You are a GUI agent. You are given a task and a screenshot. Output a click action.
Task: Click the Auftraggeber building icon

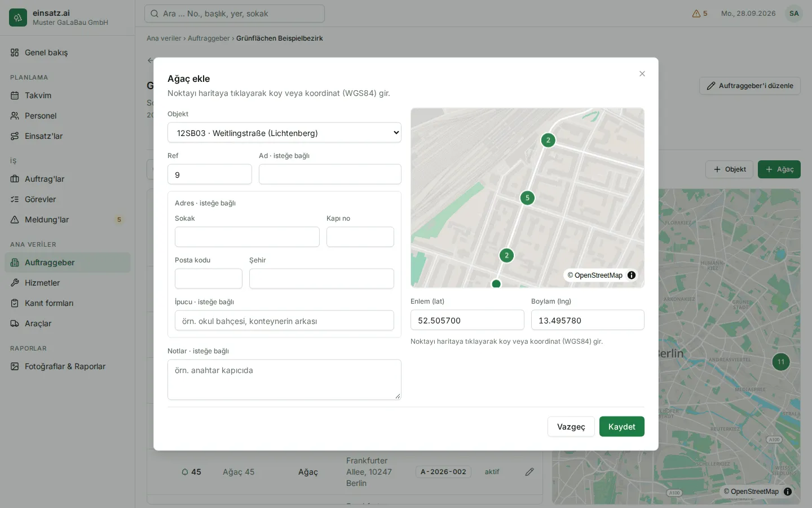tap(15, 262)
